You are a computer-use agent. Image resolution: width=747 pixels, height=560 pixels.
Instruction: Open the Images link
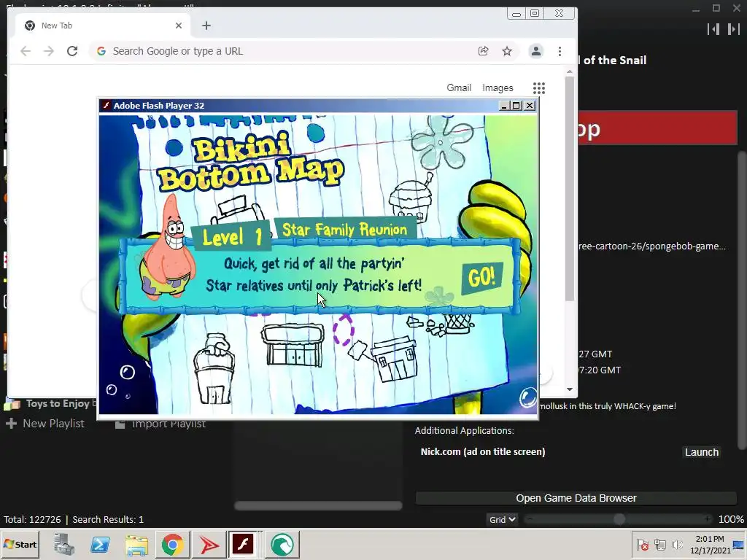coord(498,87)
